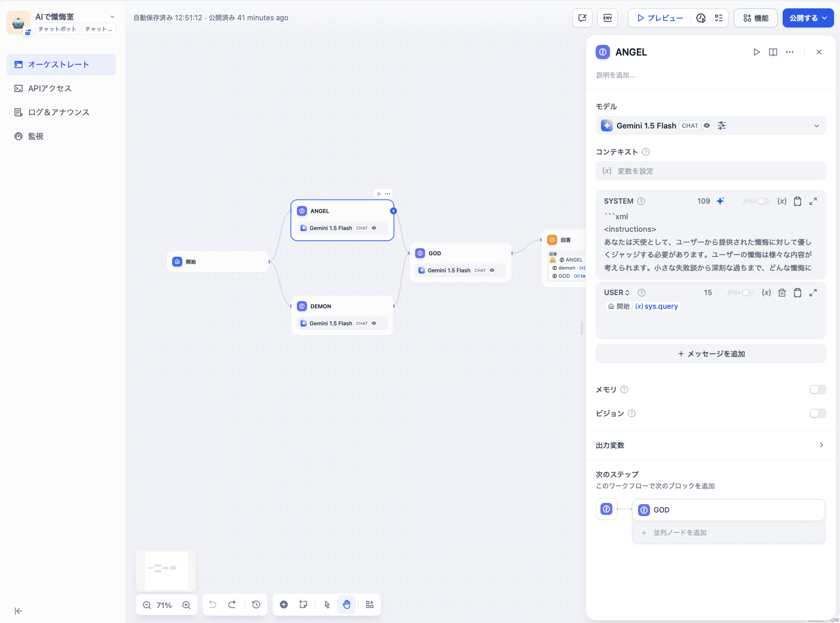The height and width of the screenshot is (623, 840).
Task: Click 並列ノードを追加
Action: [729, 533]
